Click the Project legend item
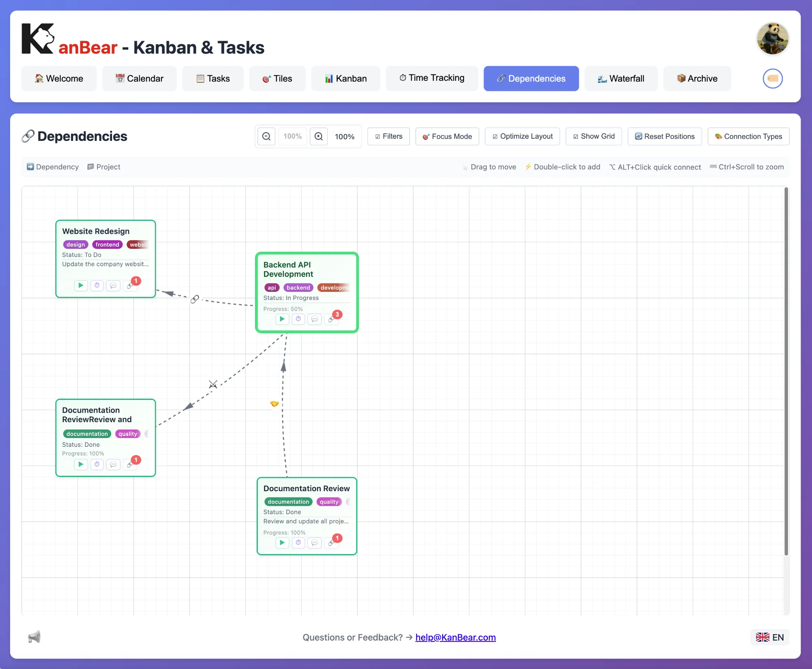This screenshot has width=812, height=669. [104, 167]
